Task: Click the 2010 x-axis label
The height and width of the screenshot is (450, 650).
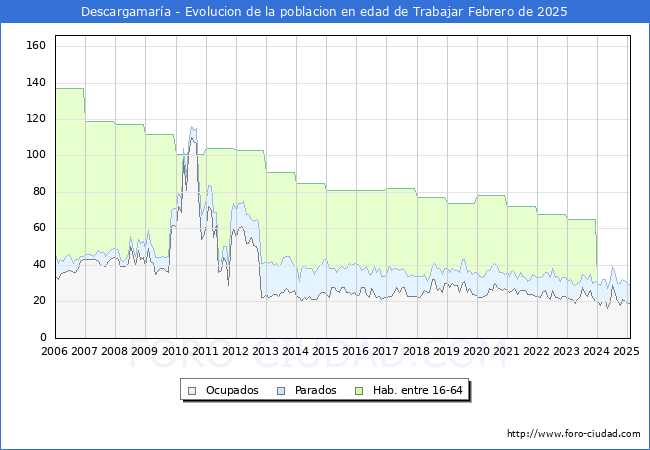Action: point(175,351)
